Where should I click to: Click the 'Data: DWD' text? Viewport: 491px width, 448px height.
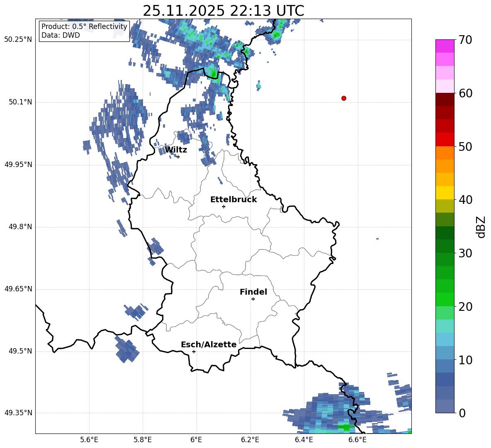coord(61,35)
